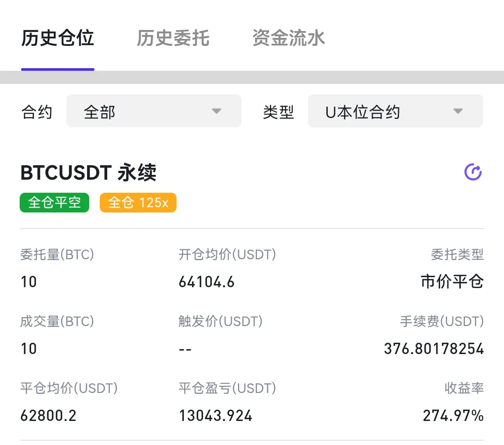504x445 pixels.
Task: Click the green 全仓平空 tag
Action: 54,202
